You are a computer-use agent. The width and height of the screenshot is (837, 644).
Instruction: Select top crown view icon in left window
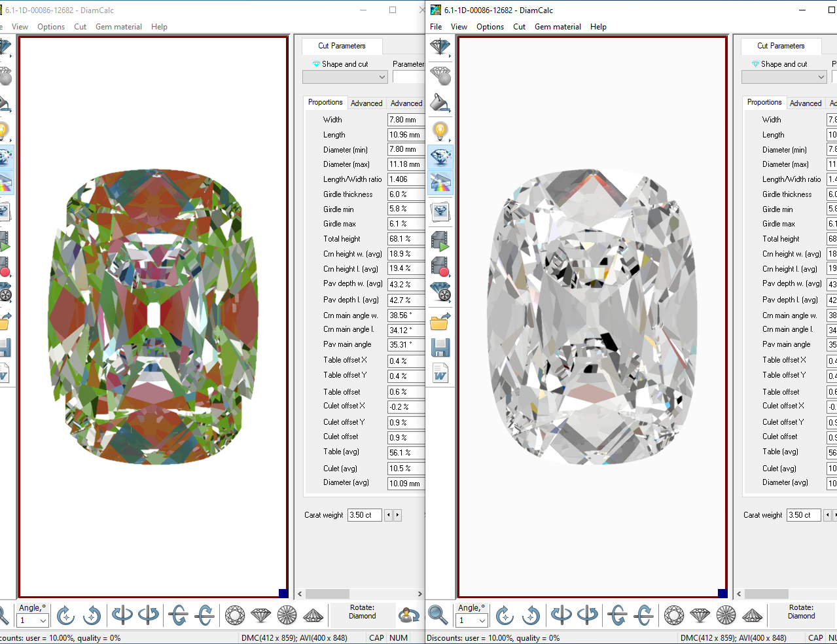[x=235, y=615]
